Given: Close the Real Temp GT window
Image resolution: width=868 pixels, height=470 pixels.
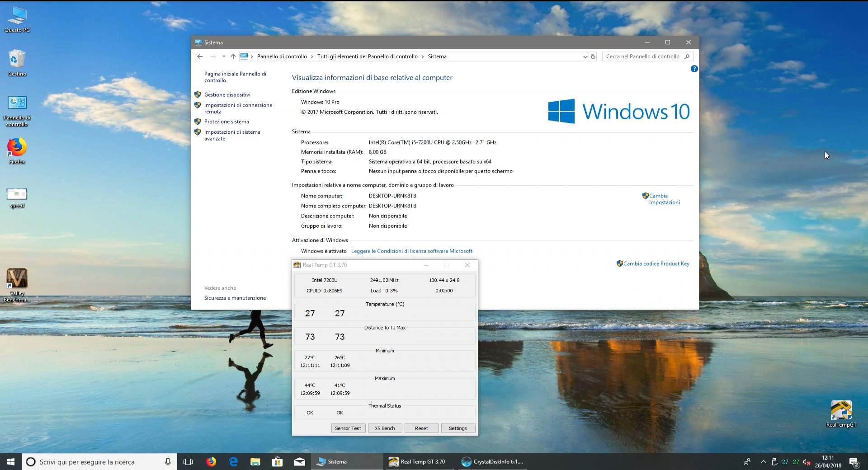Looking at the screenshot, I should [467, 265].
